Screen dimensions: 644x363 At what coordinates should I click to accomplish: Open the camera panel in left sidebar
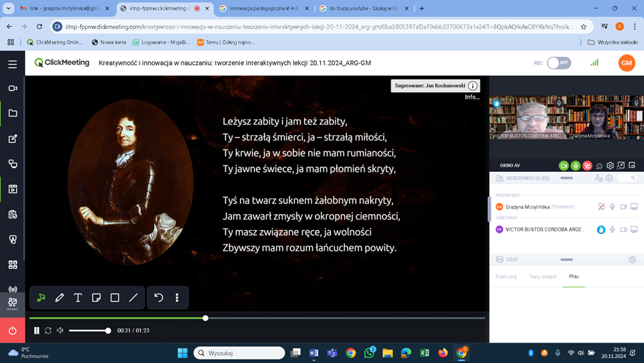click(x=13, y=88)
